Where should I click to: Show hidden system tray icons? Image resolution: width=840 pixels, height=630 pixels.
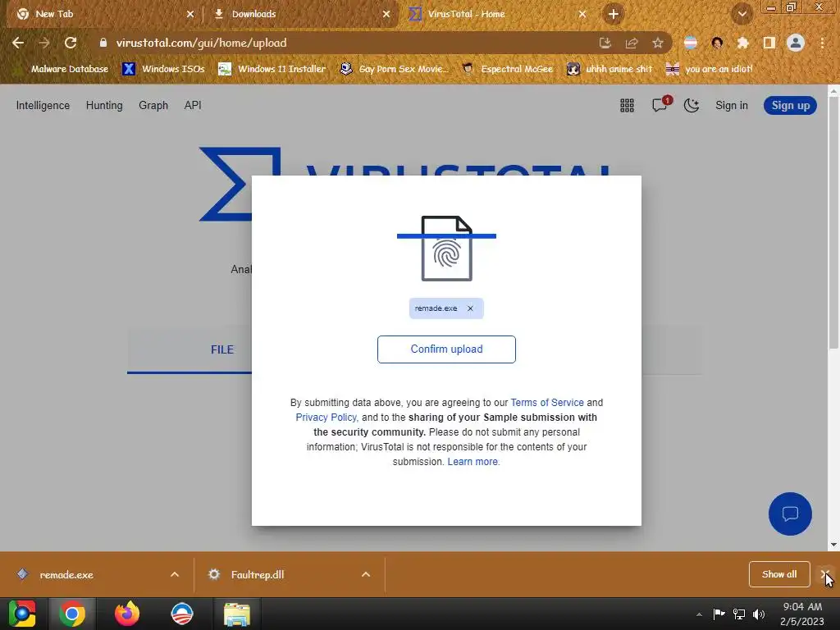[699, 614]
